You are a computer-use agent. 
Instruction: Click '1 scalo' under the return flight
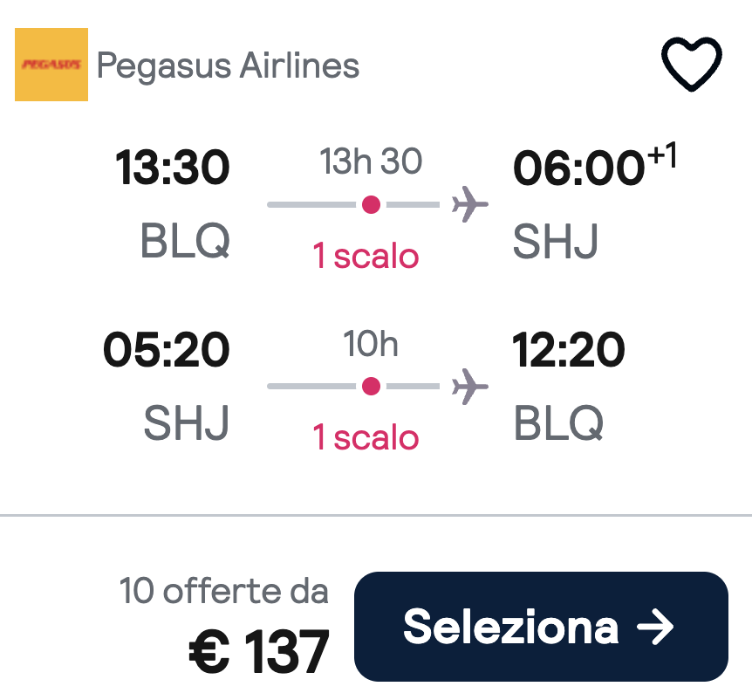click(x=365, y=437)
